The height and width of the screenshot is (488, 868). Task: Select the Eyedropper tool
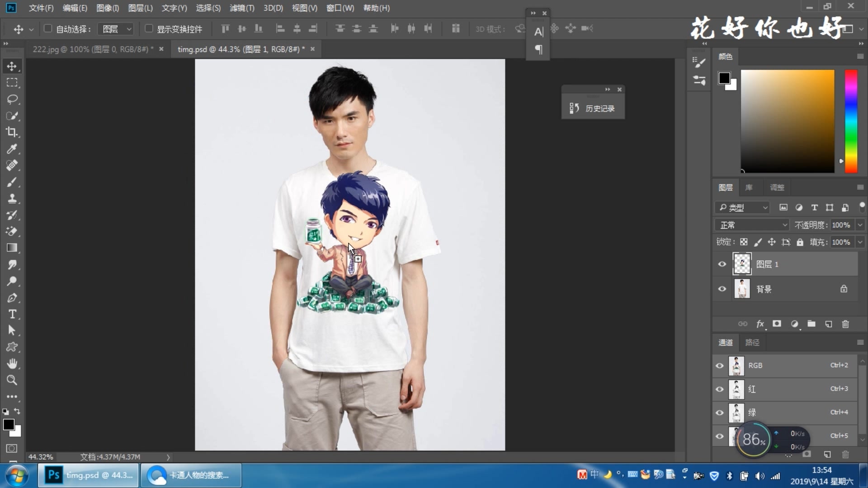[12, 149]
